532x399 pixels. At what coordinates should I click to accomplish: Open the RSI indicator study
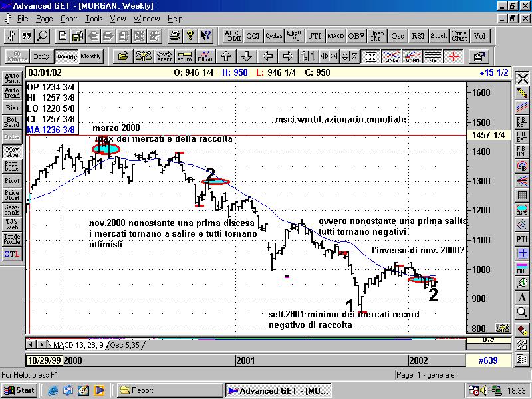418,35
